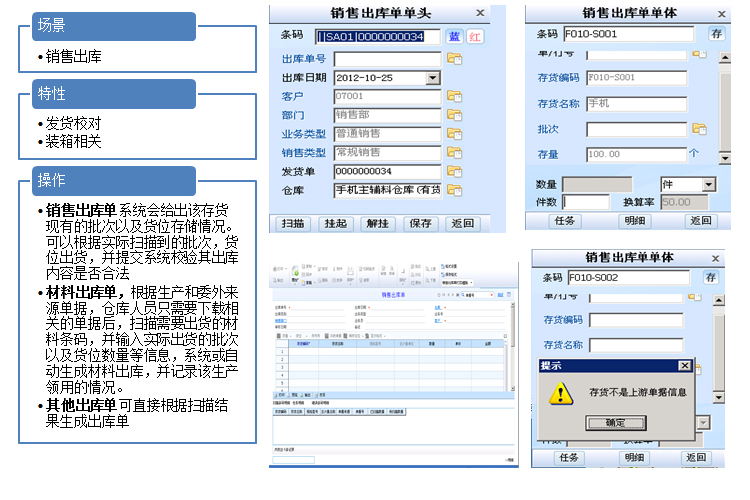Focus 条码 field containing F010-S001
This screenshot has width=750, height=500.
(x=629, y=33)
